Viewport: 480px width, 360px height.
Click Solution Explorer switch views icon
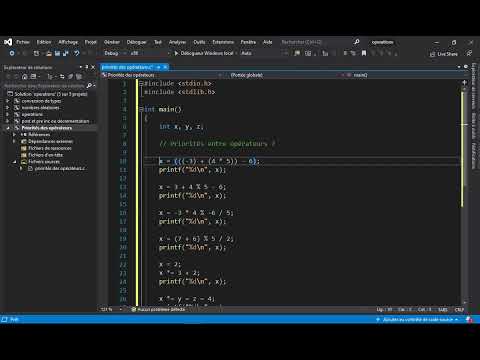(33, 77)
